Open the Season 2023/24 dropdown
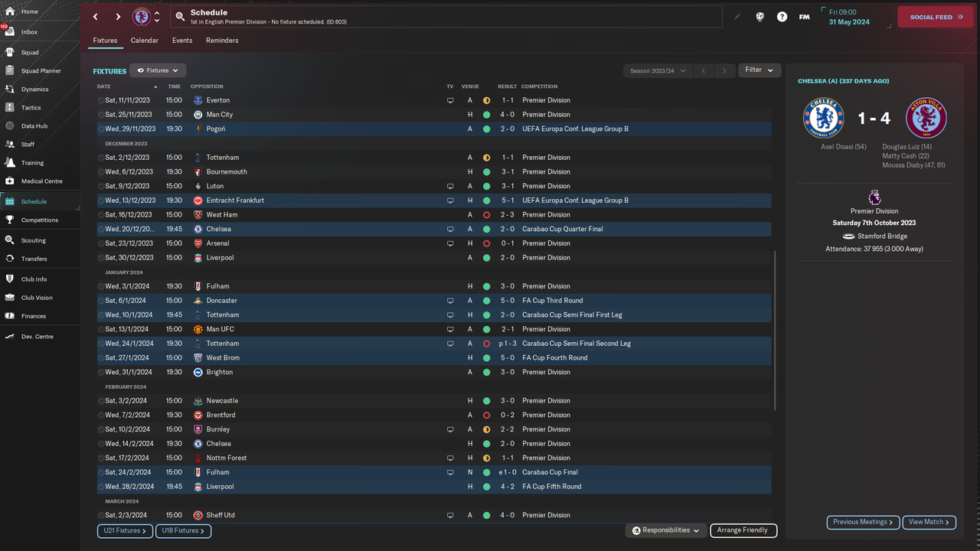The height and width of the screenshot is (551, 980). coord(658,70)
